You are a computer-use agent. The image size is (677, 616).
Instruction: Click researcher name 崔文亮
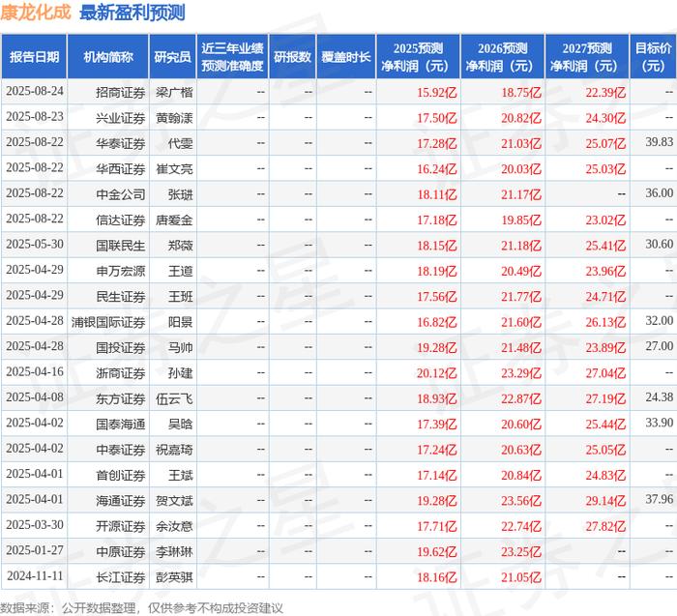click(x=174, y=169)
